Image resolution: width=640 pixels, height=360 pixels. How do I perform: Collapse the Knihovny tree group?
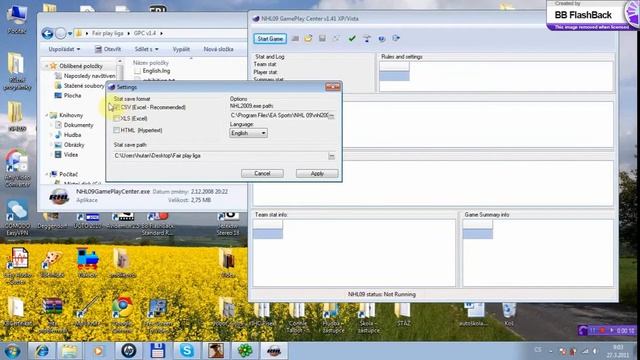[x=47, y=116]
